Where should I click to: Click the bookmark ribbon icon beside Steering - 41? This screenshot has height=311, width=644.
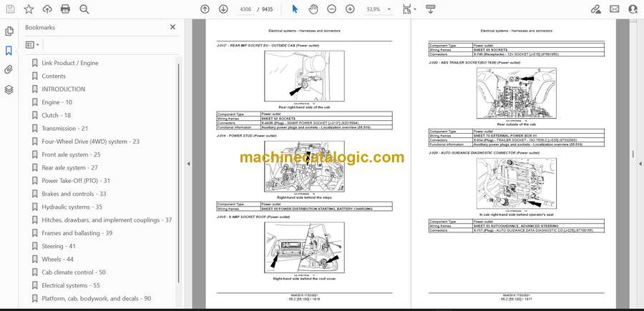(35, 246)
